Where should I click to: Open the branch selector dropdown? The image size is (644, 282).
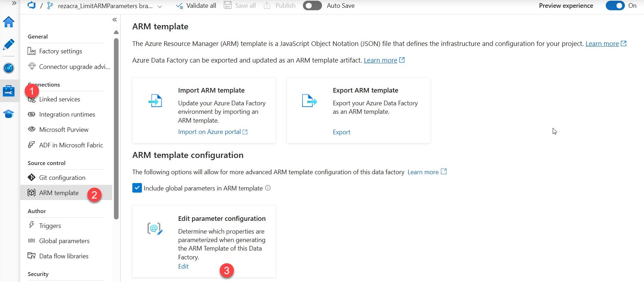click(160, 6)
